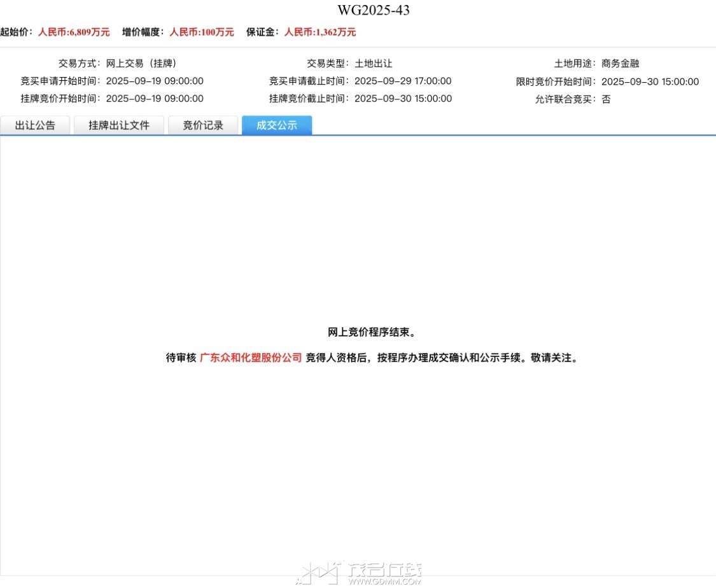
Task: Click the GDMM watermark logo icon
Action: (x=319, y=573)
